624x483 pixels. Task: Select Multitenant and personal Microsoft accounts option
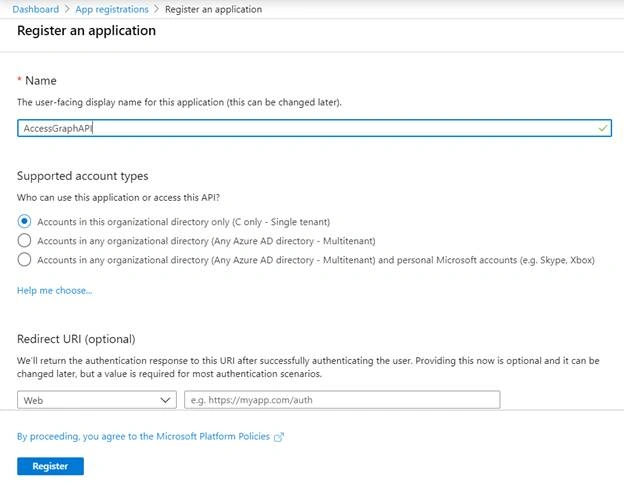[x=24, y=259]
